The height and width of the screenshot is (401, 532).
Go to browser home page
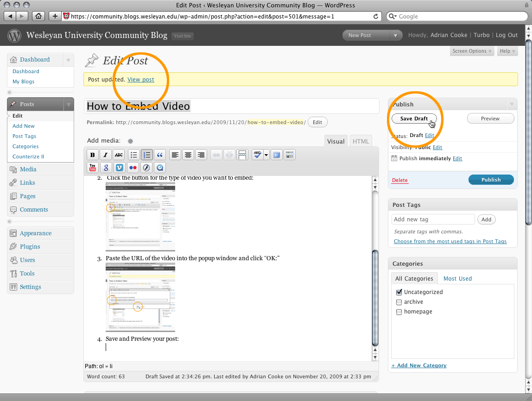(x=38, y=16)
